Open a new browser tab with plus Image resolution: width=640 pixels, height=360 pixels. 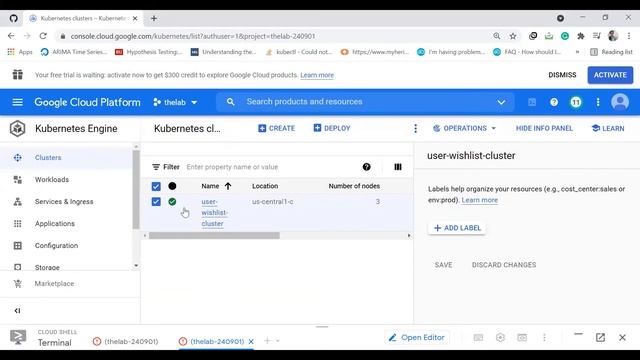click(x=154, y=18)
